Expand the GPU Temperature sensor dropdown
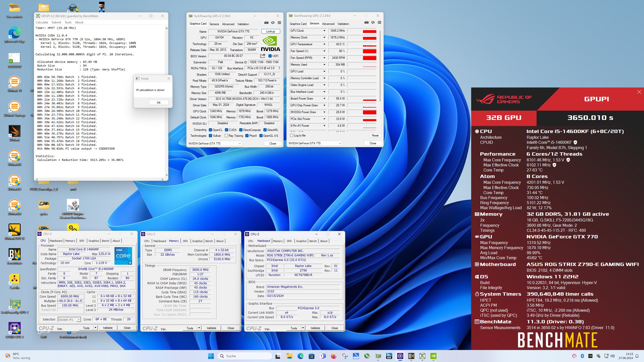The image size is (644, 362). pos(324,44)
